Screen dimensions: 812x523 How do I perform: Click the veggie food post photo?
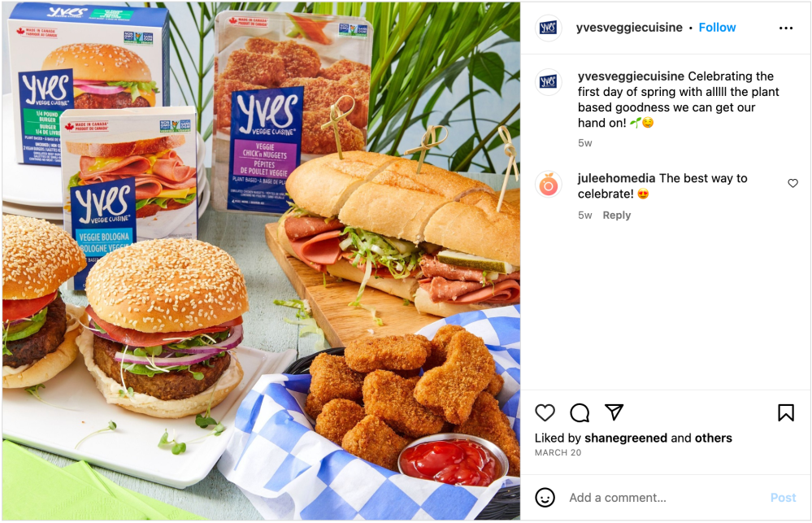[261, 261]
